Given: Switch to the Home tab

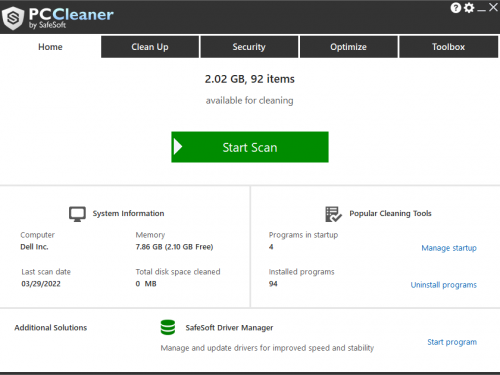Looking at the screenshot, I should (50, 47).
